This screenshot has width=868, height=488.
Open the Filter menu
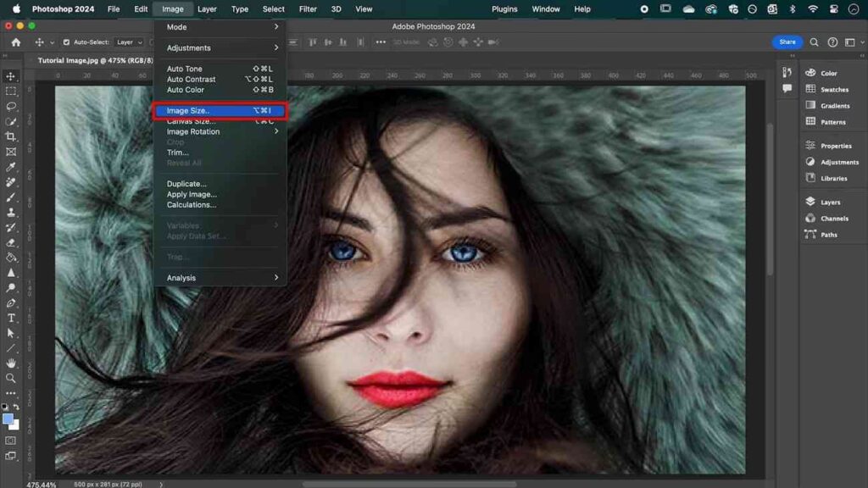point(308,9)
